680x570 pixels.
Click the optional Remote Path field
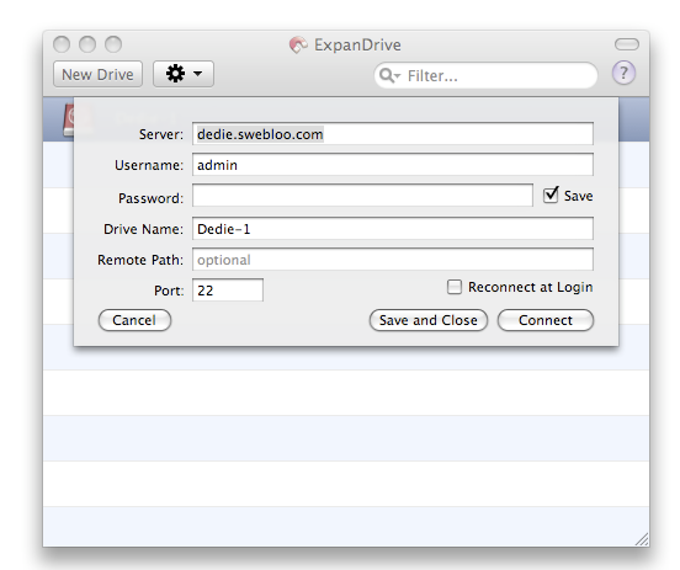(392, 259)
